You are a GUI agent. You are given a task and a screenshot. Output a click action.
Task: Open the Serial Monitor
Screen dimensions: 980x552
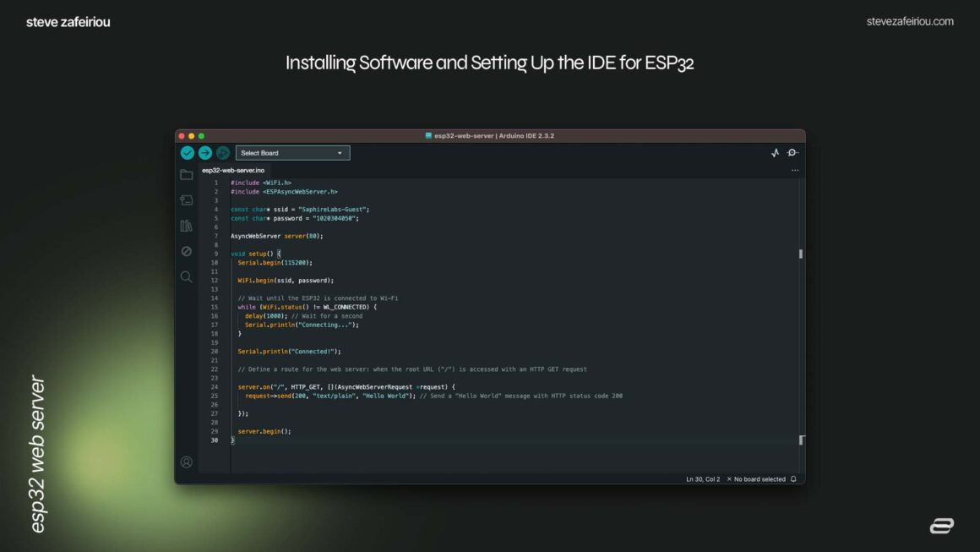tap(792, 153)
